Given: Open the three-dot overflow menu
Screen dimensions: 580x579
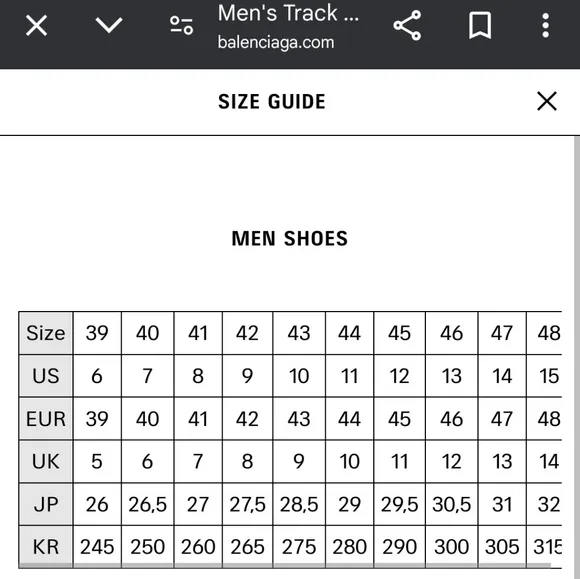Looking at the screenshot, I should (546, 26).
